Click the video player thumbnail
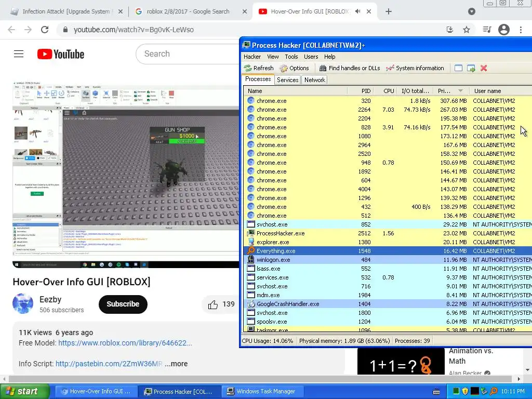The image size is (532, 399). pos(126,175)
